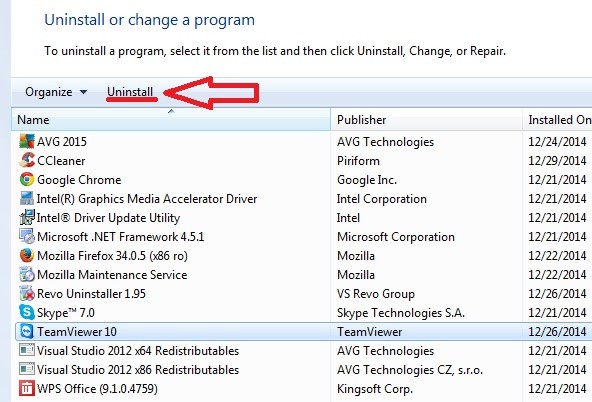Select Intel® Driver Update Utility text
Screen dimensions: 592x402
pyautogui.click(x=108, y=218)
